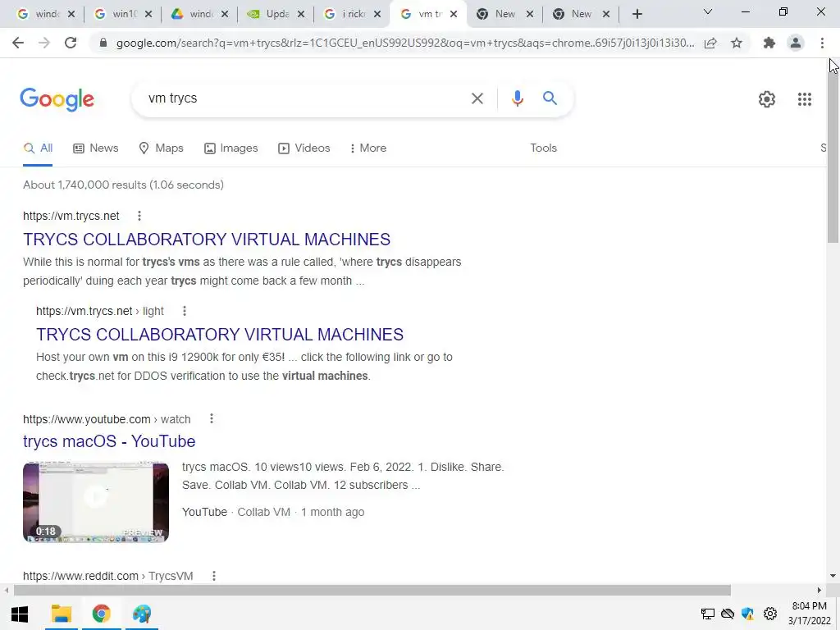Open options for the vm.trycs.net light result

[185, 311]
